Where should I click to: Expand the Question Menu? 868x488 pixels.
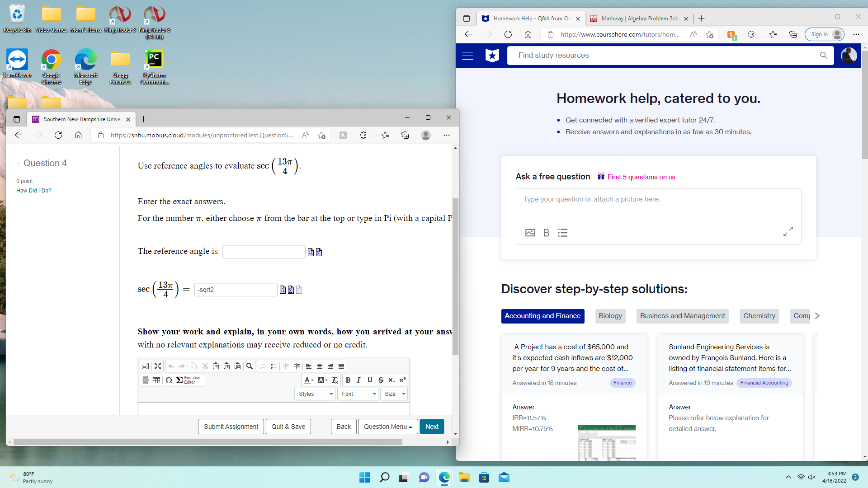[x=387, y=426]
